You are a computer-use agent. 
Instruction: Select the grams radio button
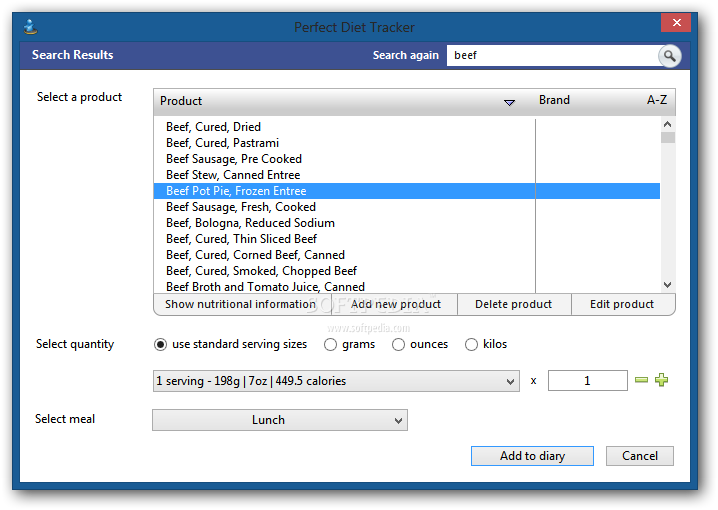coord(330,344)
